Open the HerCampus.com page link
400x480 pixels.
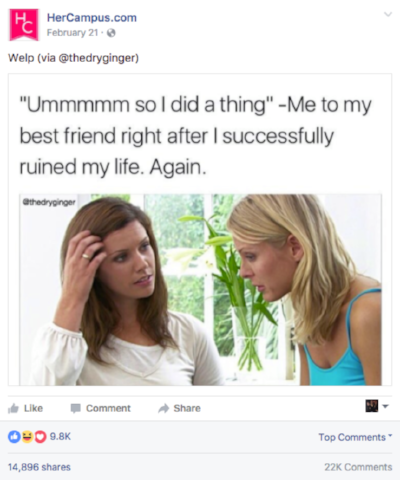pyautogui.click(x=92, y=18)
